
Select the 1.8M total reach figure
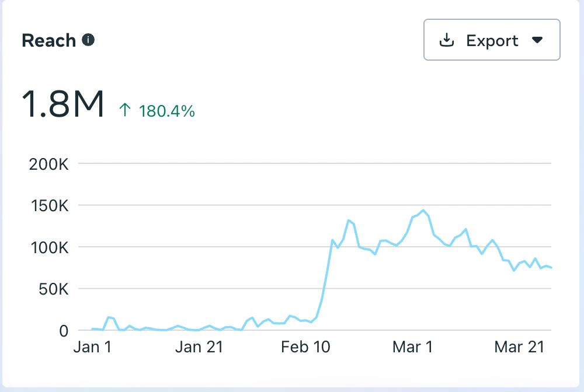[x=63, y=104]
